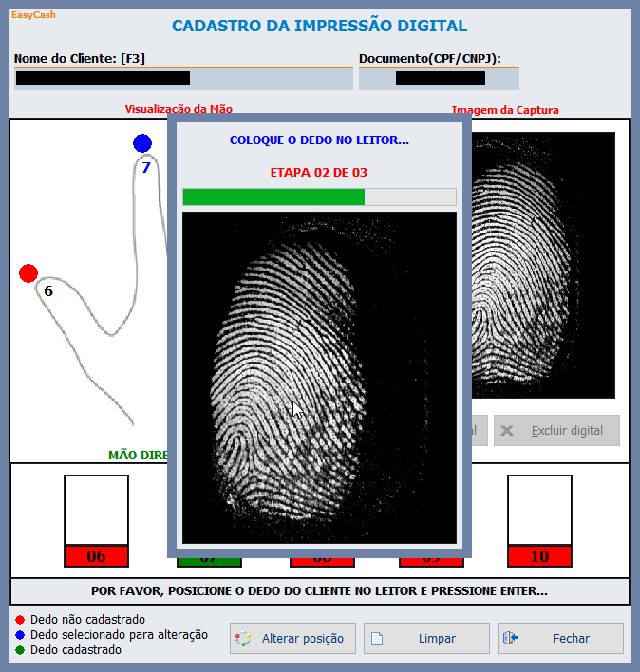Click the blue legend dot for Dedo selecionado

point(21,635)
